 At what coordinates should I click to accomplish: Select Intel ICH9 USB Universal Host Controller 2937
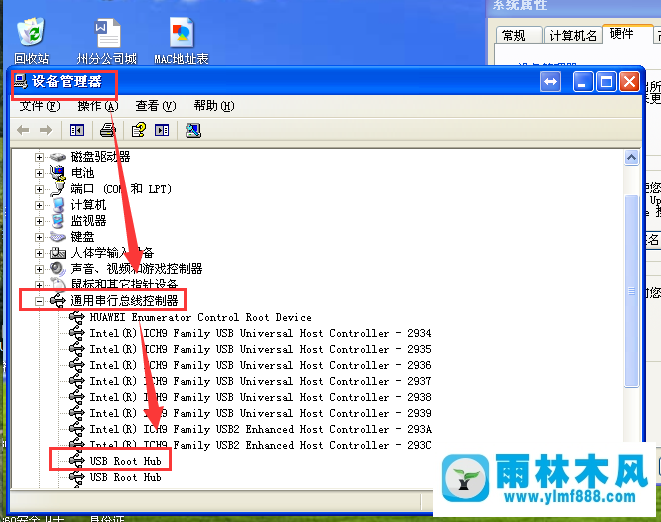260,381
